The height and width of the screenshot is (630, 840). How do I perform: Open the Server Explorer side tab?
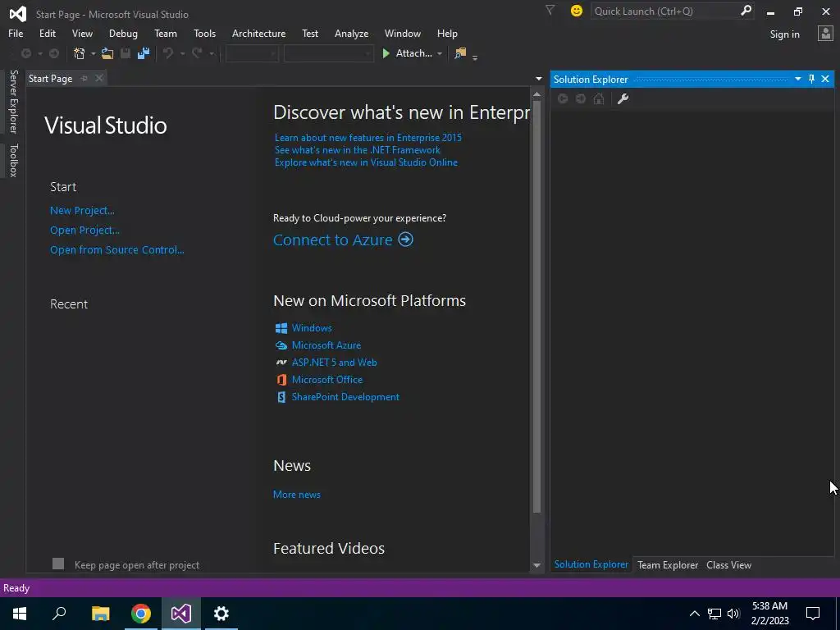[13, 101]
